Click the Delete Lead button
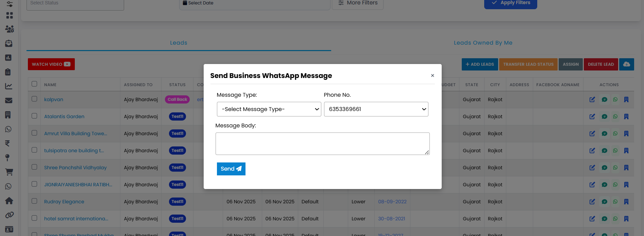This screenshot has height=236, width=644. click(x=601, y=64)
